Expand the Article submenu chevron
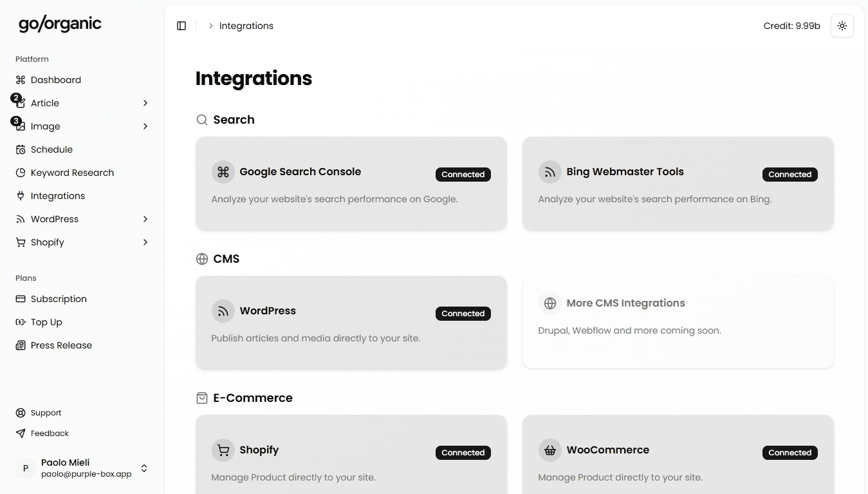Viewport: 868px width, 494px height. pyautogui.click(x=145, y=103)
